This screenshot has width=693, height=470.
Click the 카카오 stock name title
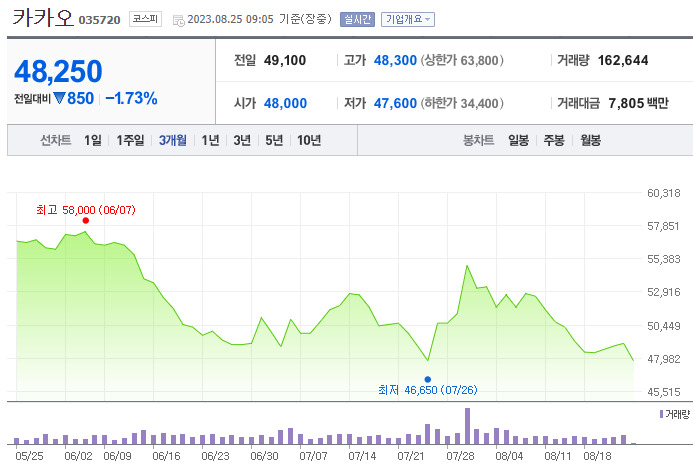pos(43,18)
